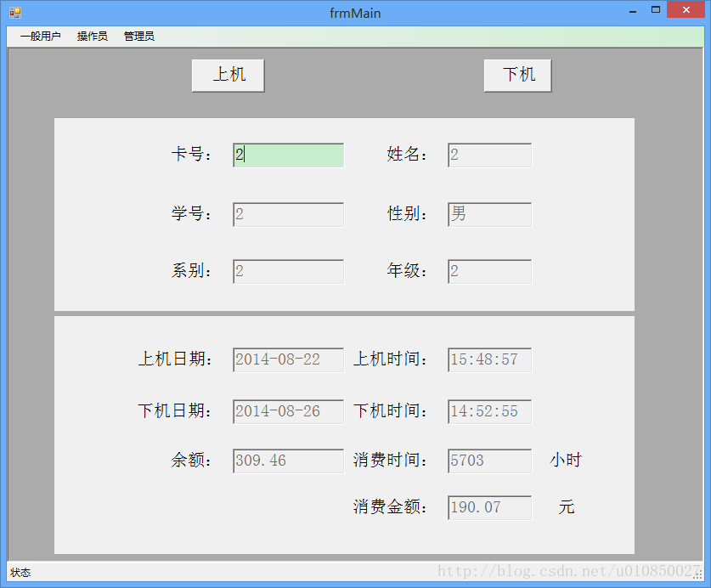Open the 操作员 menu
Image resolution: width=711 pixels, height=588 pixels.
(92, 37)
